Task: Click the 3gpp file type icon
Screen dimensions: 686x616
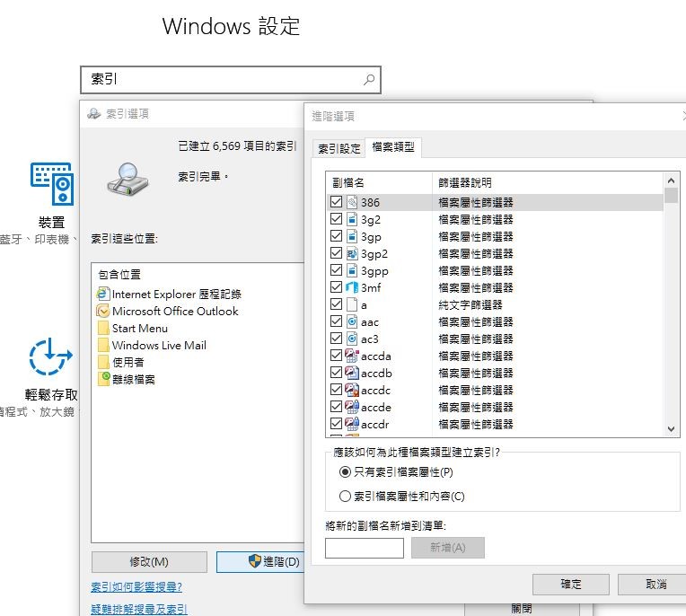Action: coord(352,270)
